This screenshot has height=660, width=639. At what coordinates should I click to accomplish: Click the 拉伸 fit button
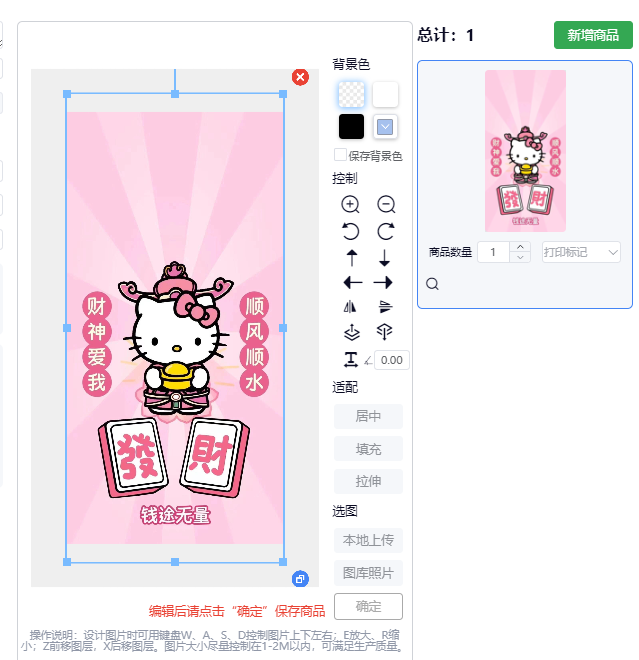pos(368,481)
